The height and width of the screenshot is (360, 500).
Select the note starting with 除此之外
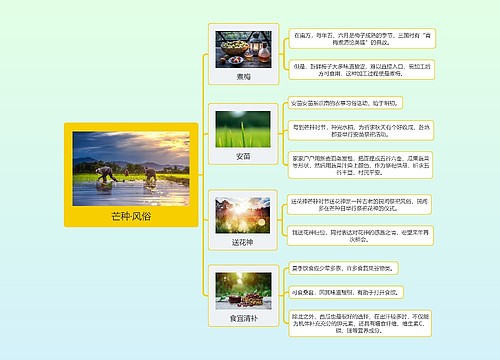coord(360,323)
